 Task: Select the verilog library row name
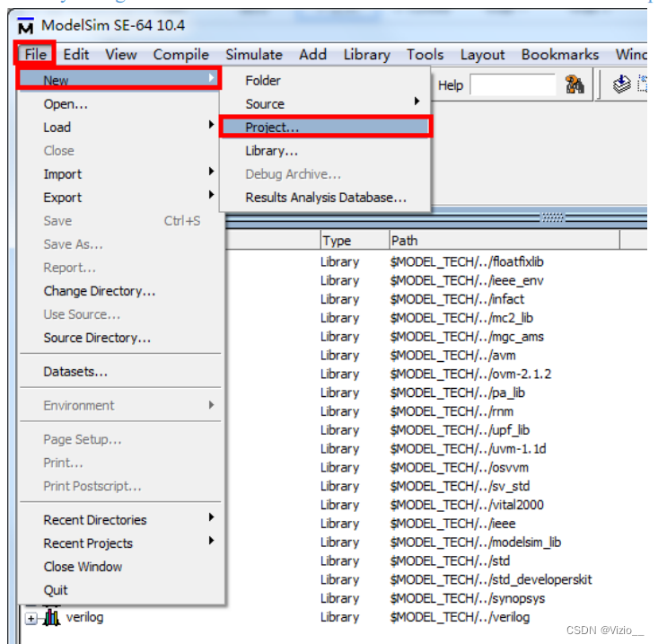click(84, 617)
